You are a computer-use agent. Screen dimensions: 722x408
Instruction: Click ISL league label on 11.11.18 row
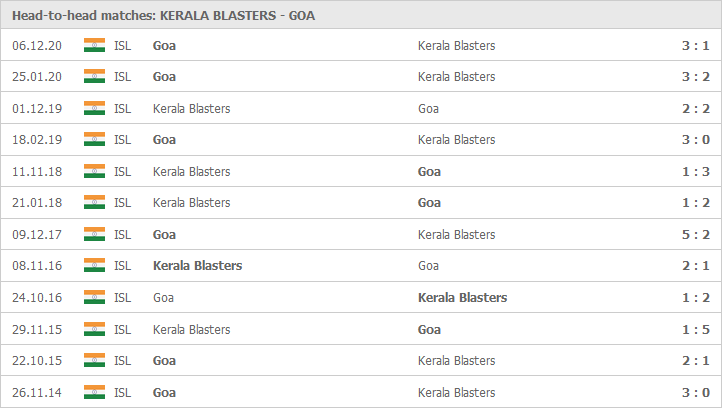pos(122,171)
